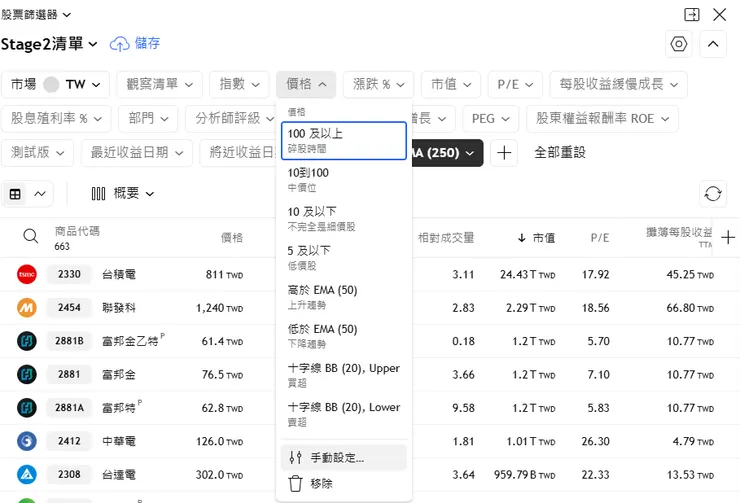The image size is (740, 503).
Task: Select 低於 EMA (50) option
Action: click(344, 336)
